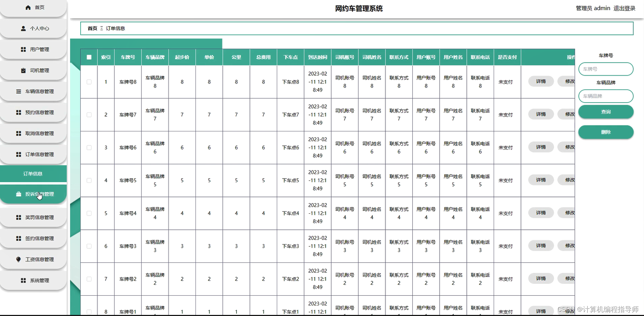This screenshot has height=316, width=644.
Task: Open 工资信息管理 menu in sidebar
Action: point(33,260)
